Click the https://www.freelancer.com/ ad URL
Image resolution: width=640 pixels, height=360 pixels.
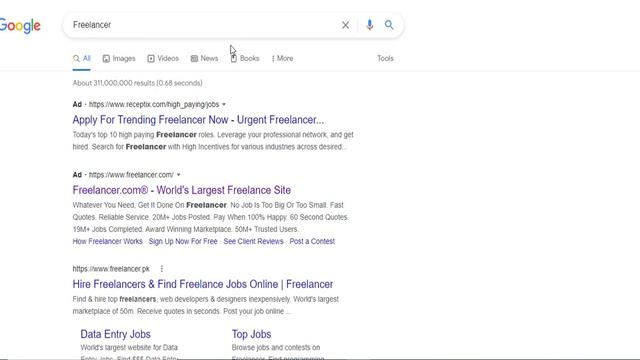click(x=131, y=175)
